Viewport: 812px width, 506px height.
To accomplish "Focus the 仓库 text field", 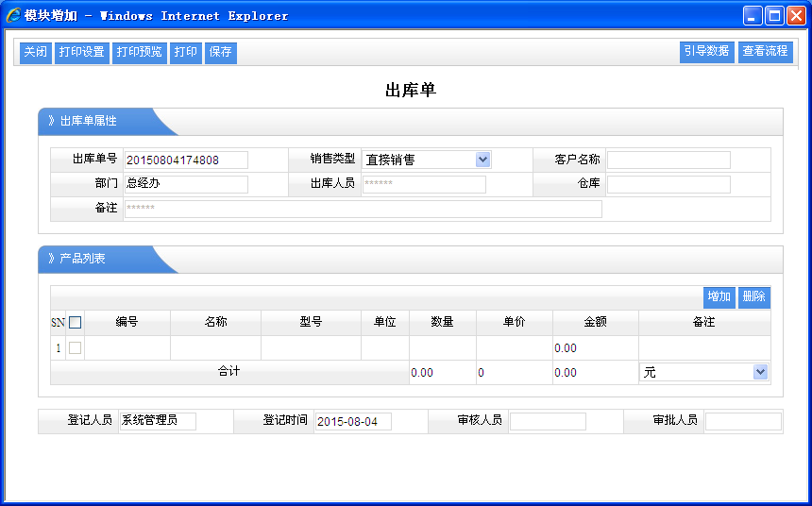I will (x=668, y=184).
